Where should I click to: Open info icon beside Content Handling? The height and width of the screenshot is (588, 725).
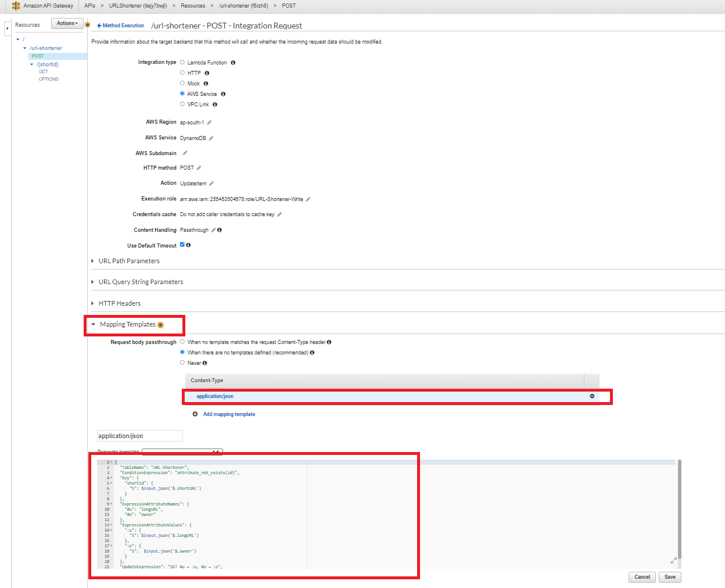pyautogui.click(x=219, y=230)
